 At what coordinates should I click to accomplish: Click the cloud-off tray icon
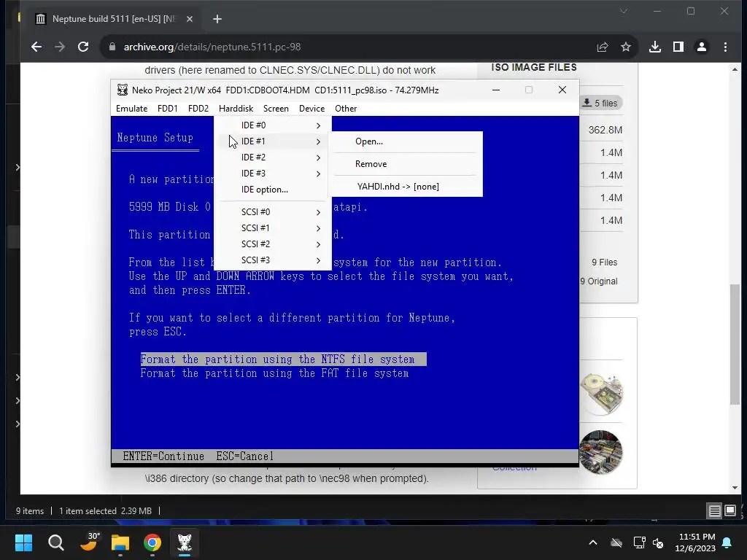[616, 542]
